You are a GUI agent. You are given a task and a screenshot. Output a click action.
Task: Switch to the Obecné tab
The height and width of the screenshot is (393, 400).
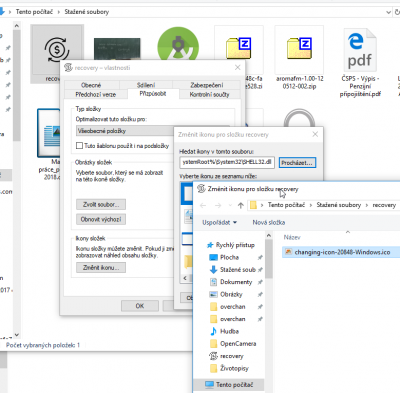point(91,85)
